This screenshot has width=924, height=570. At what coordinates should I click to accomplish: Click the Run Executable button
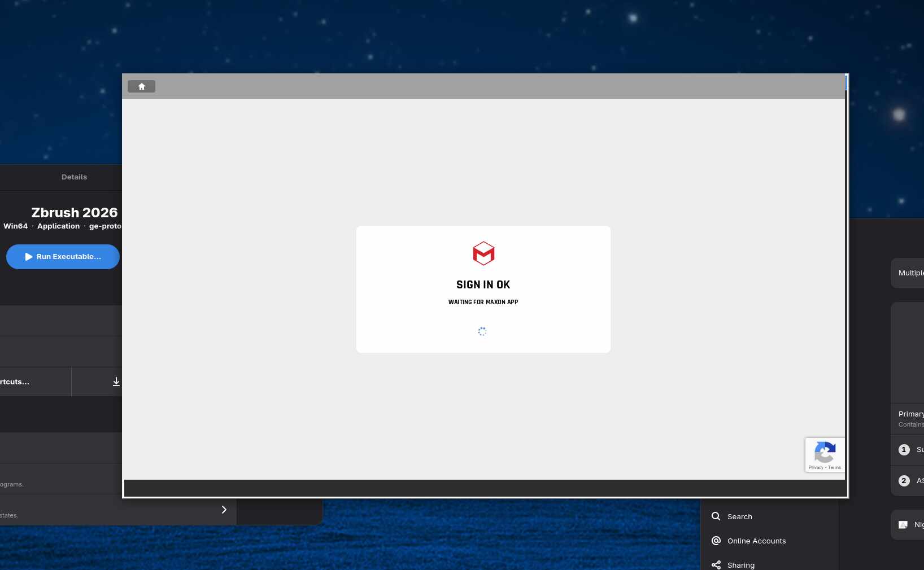(63, 257)
